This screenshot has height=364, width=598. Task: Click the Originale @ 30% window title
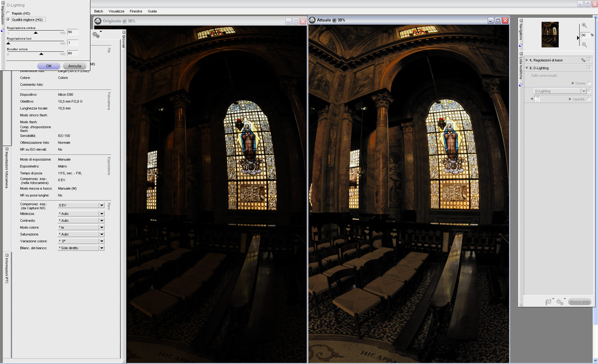pyautogui.click(x=119, y=21)
